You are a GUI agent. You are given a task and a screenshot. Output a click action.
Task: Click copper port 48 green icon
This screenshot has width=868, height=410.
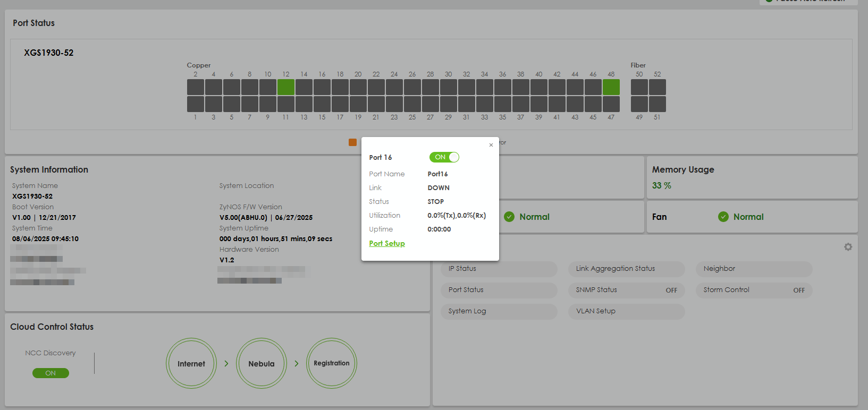(x=611, y=87)
